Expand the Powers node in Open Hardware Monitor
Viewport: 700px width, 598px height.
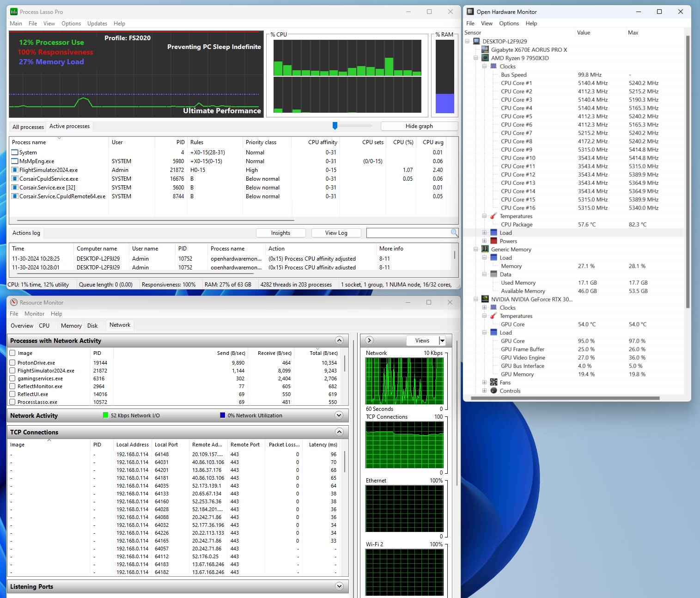[484, 241]
